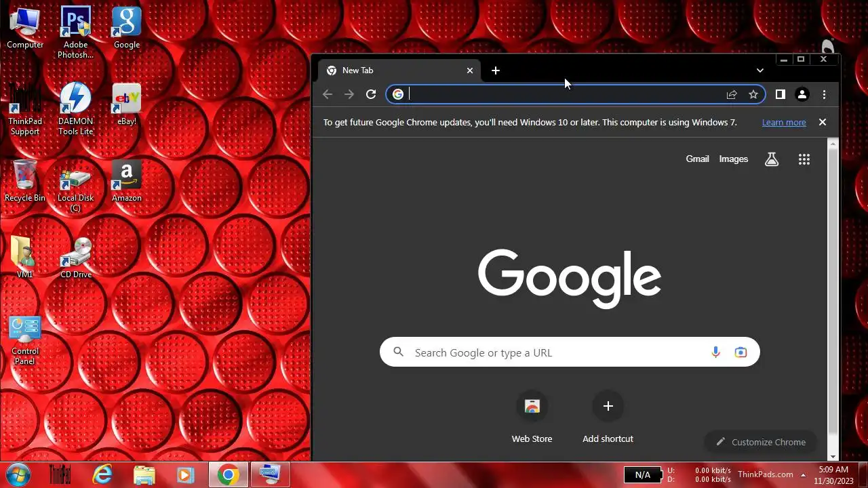The image size is (868, 488).
Task: Click the Show desktop strip
Action: click(863, 474)
